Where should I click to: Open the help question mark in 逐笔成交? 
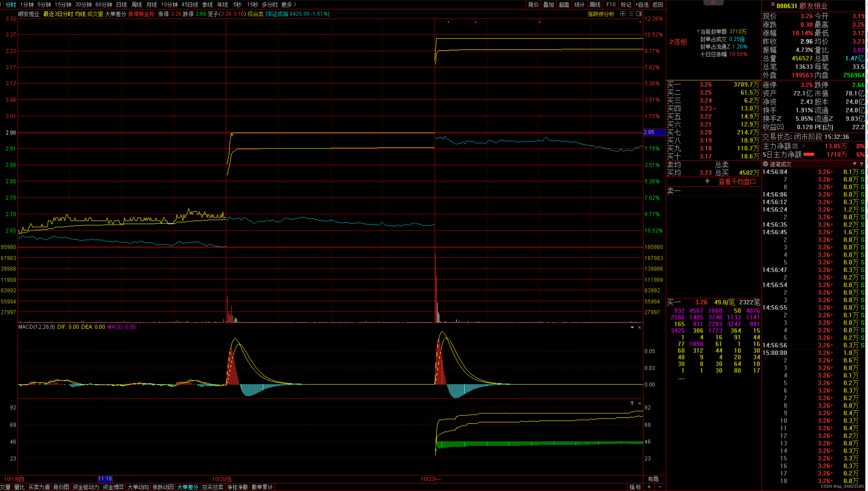[x=862, y=164]
